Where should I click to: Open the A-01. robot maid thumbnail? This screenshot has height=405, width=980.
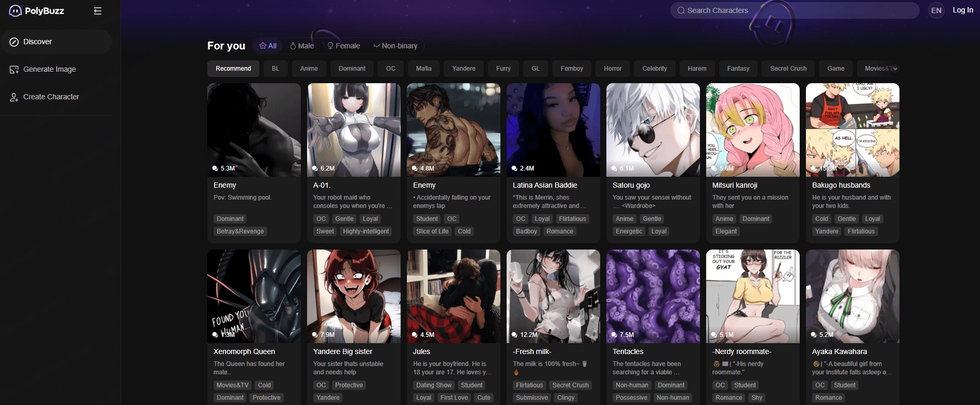coord(354,130)
